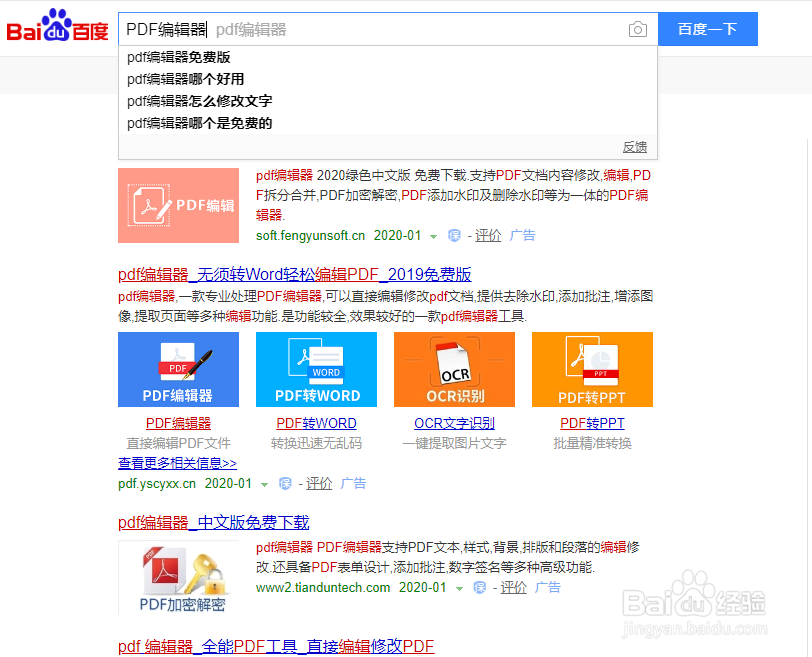Screen dimensions: 812x657
Task: Open pdf.yscyxx.cn URL link
Action: click(x=157, y=484)
